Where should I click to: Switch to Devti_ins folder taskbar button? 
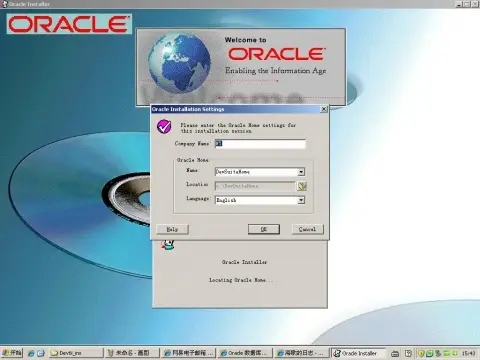(76, 353)
